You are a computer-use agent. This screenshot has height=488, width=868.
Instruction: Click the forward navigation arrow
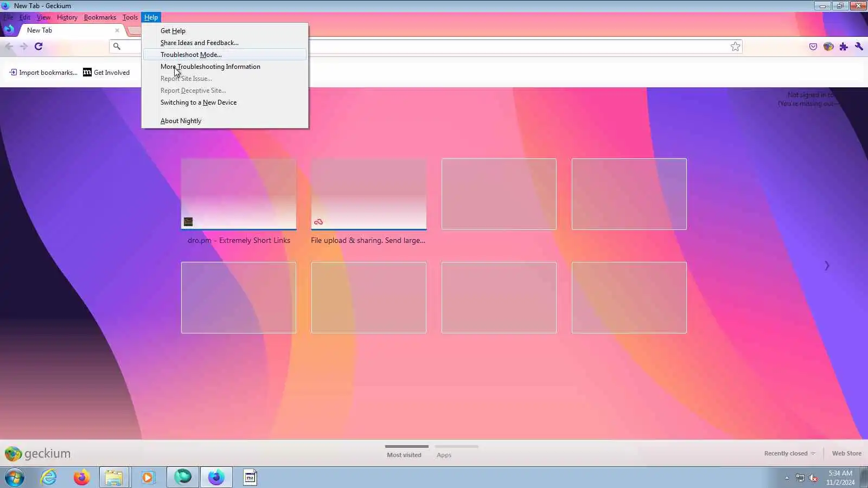pyautogui.click(x=24, y=47)
